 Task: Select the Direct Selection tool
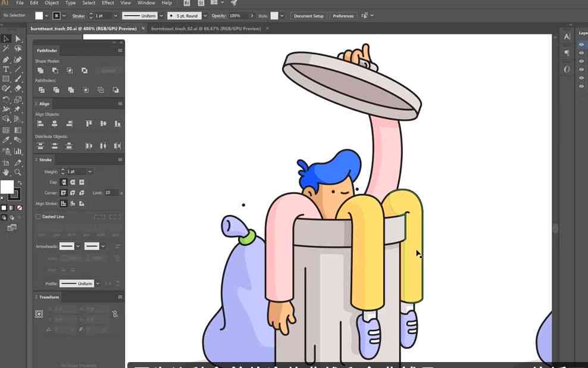click(18, 39)
